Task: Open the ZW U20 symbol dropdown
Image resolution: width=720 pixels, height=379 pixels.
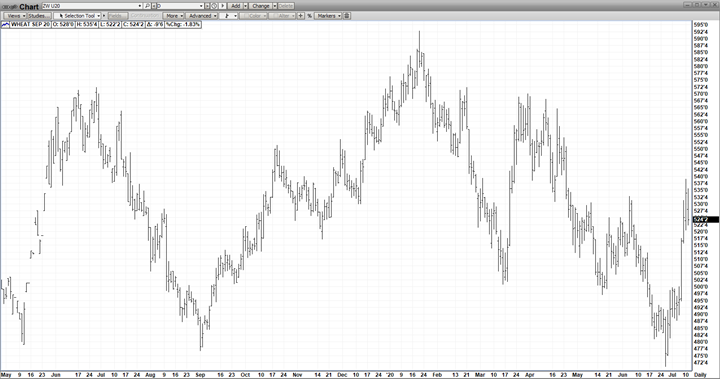Action: click(x=140, y=6)
